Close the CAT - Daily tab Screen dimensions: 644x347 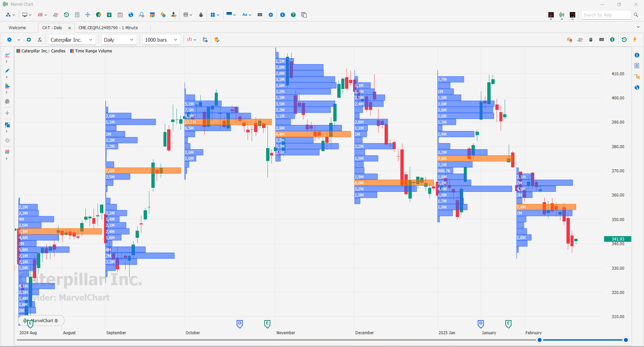(x=70, y=28)
